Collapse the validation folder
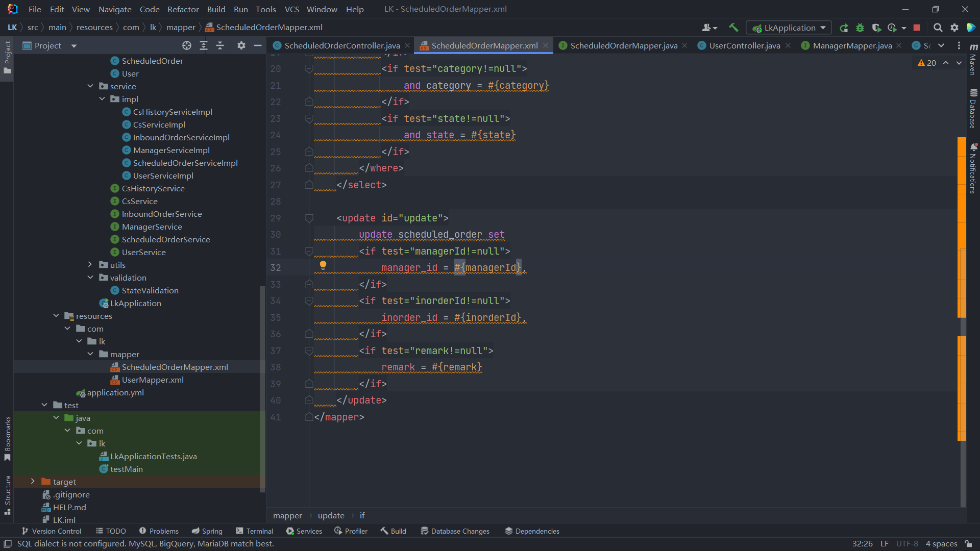The width and height of the screenshot is (980, 551). click(90, 278)
